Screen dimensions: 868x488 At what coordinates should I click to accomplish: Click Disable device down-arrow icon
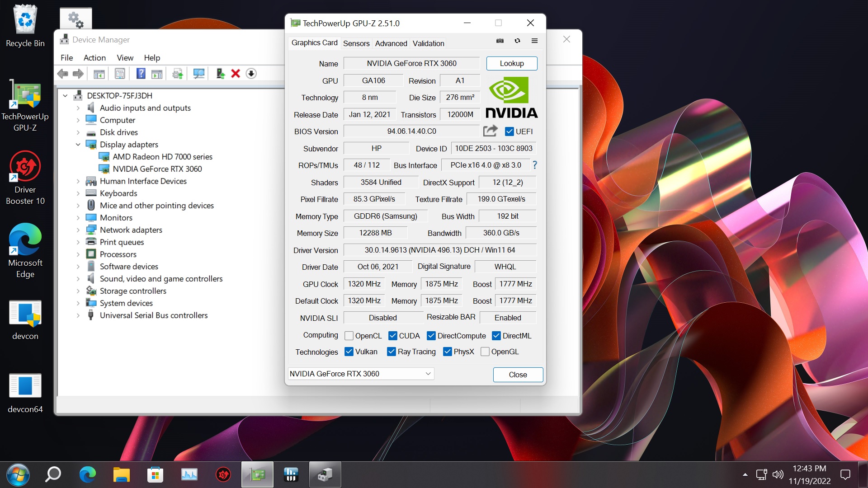[251, 74]
